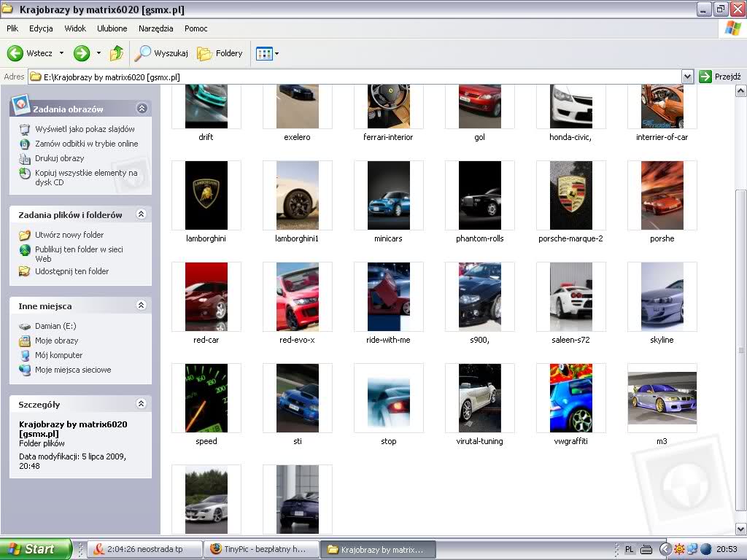This screenshot has width=747, height=560.
Task: Collapse the Zadania obrazów panel
Action: point(142,109)
